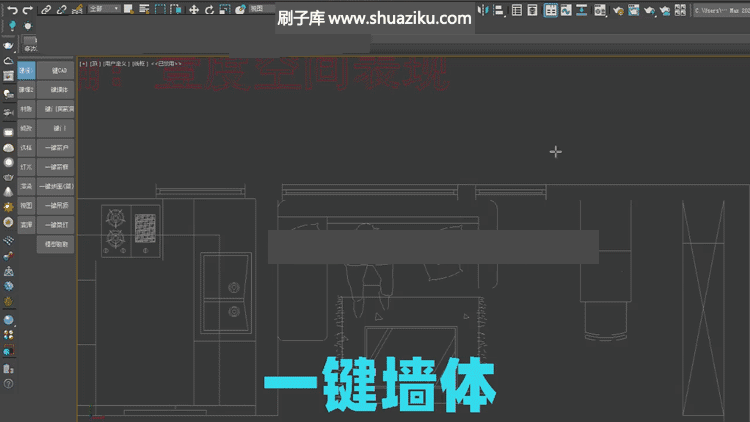Activate the Select and Move tool

[x=194, y=9]
